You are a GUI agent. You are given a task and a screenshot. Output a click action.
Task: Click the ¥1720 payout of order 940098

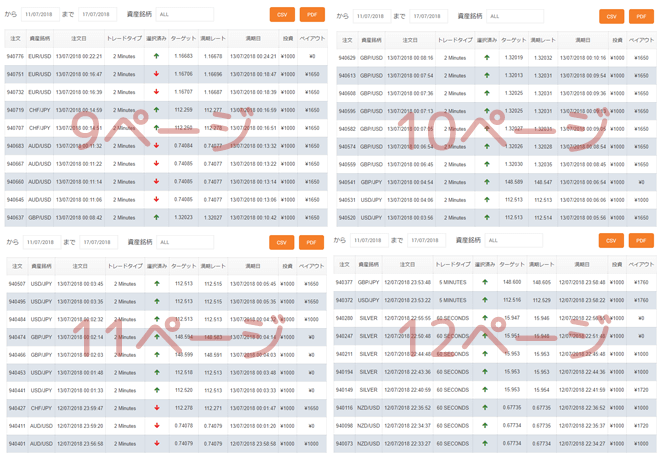click(x=641, y=425)
